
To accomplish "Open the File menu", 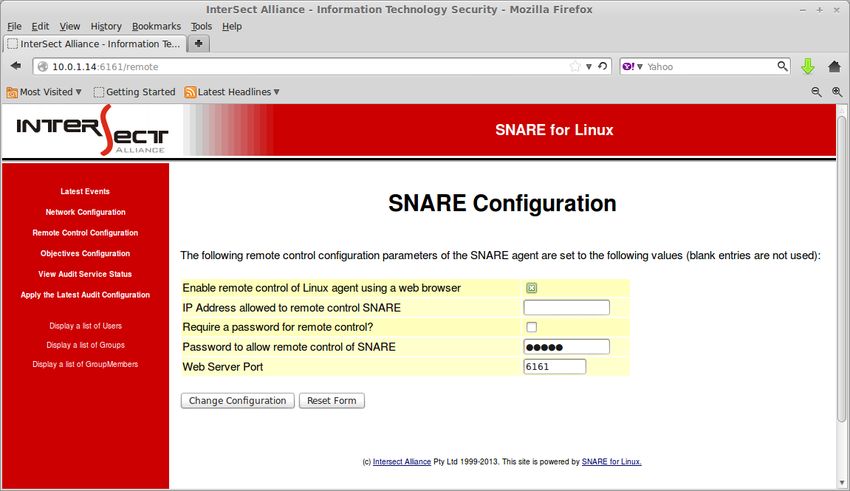I will (14, 26).
